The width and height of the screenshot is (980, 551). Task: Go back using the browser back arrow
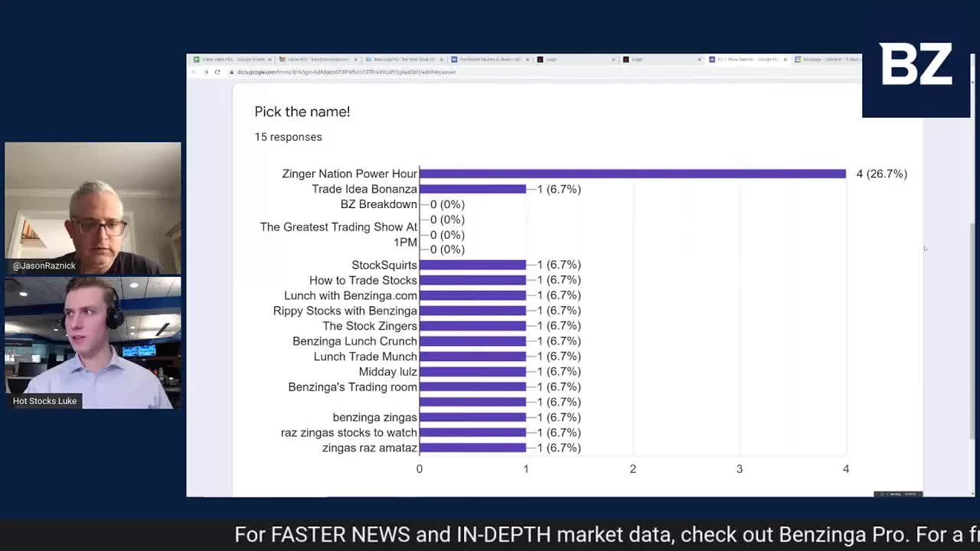tap(194, 72)
